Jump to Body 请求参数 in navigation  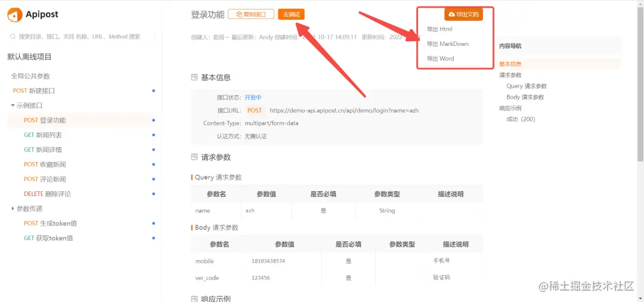pyautogui.click(x=525, y=97)
